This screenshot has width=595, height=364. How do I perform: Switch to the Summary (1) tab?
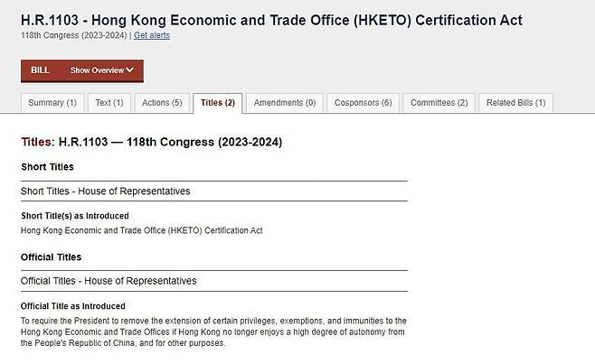(52, 103)
